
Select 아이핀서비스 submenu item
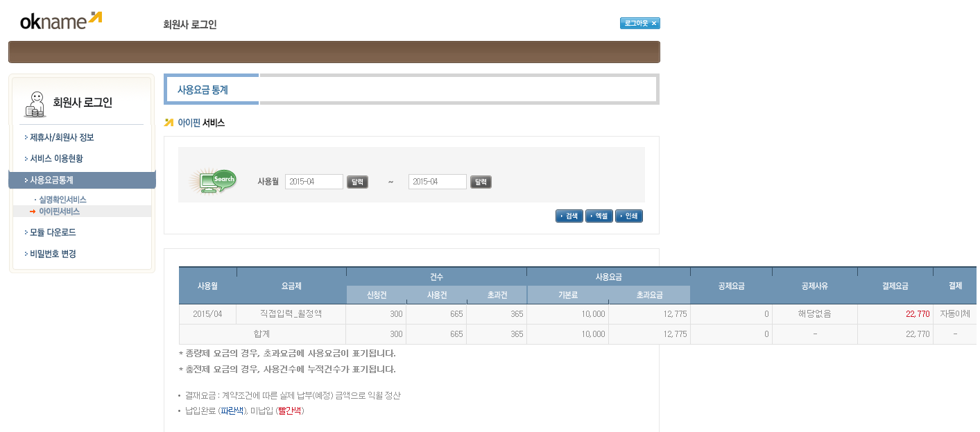(59, 211)
